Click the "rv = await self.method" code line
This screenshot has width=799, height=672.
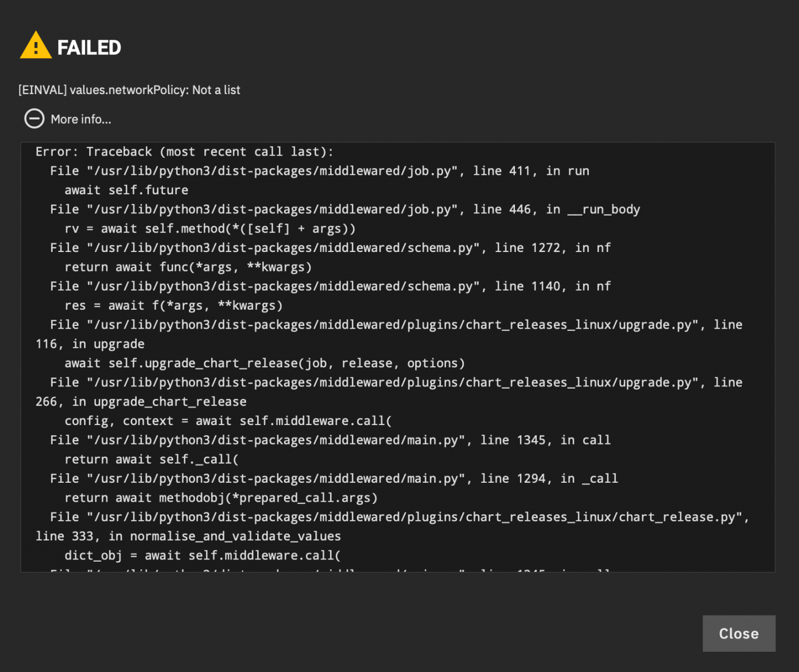[210, 228]
